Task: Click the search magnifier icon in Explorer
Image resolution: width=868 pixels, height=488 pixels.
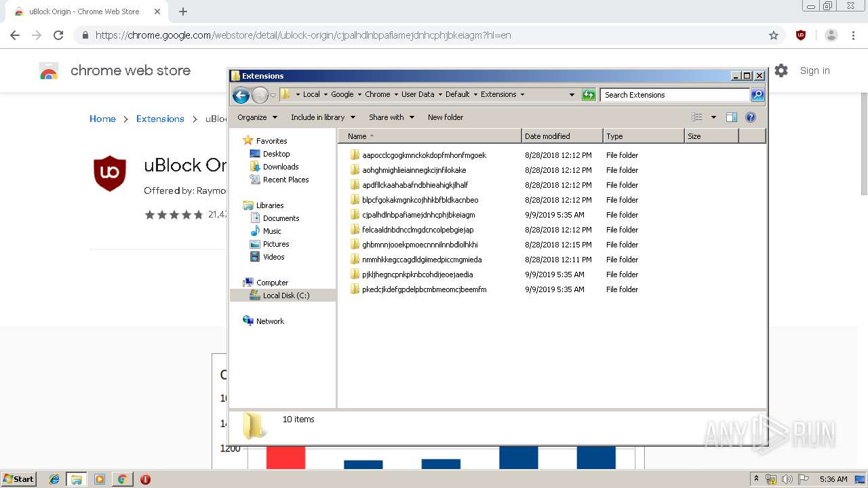Action: pyautogui.click(x=757, y=95)
